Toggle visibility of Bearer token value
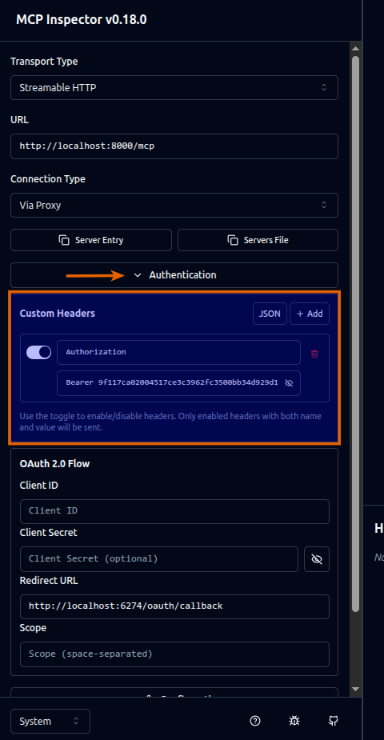 (289, 383)
